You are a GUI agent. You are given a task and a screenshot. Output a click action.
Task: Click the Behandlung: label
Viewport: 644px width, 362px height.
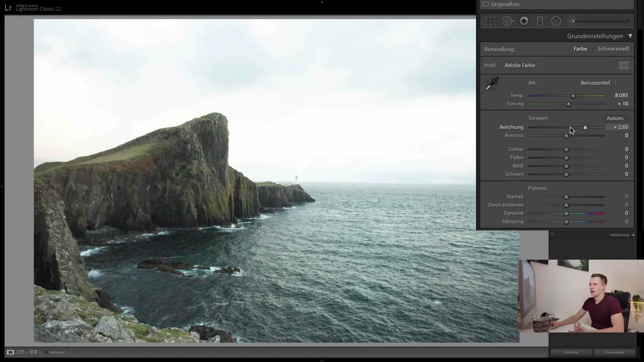tap(499, 49)
